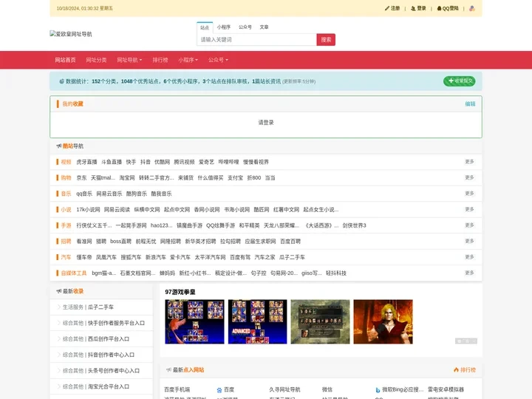Click the 请登录 prompt in favorites

point(266,123)
